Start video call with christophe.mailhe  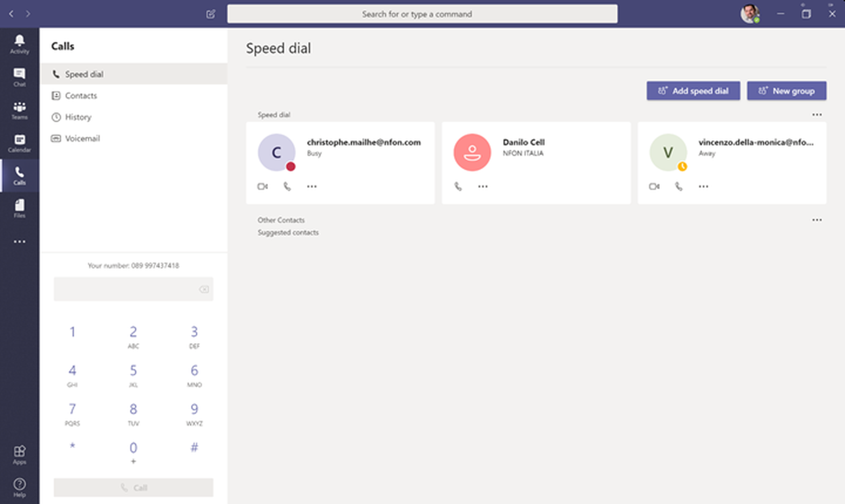262,186
